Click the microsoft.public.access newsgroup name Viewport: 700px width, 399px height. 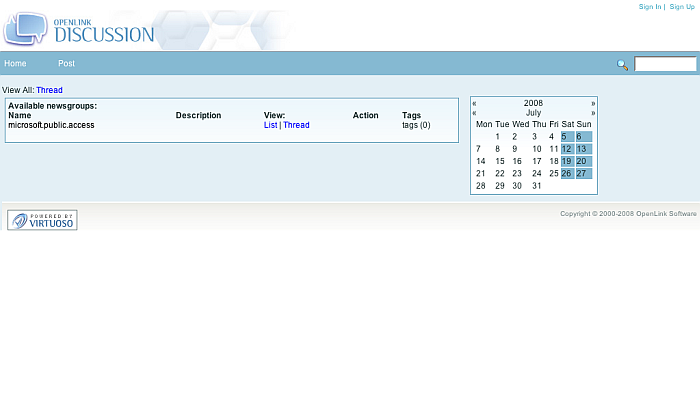point(51,125)
